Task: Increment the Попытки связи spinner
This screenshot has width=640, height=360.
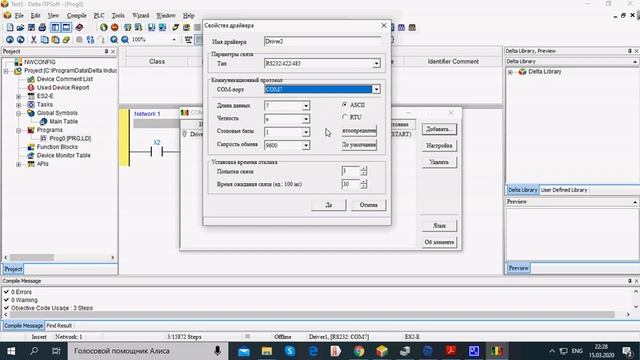Action: (364, 169)
